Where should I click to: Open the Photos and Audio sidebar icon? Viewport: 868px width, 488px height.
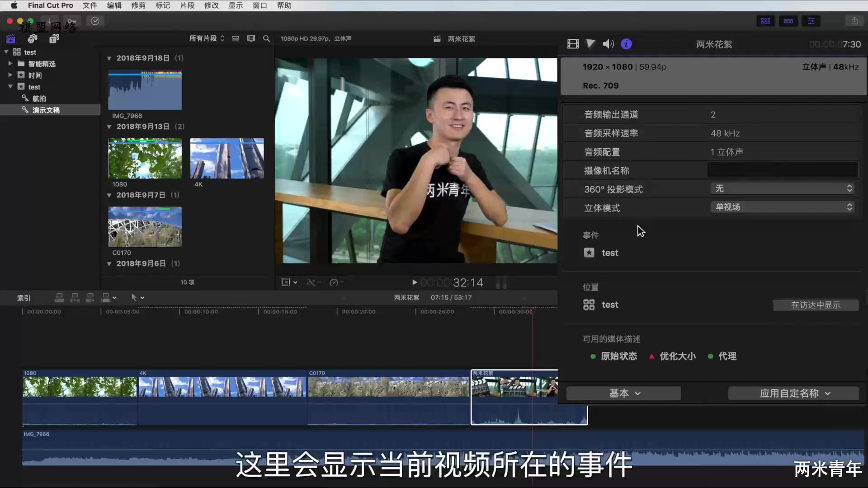click(33, 39)
